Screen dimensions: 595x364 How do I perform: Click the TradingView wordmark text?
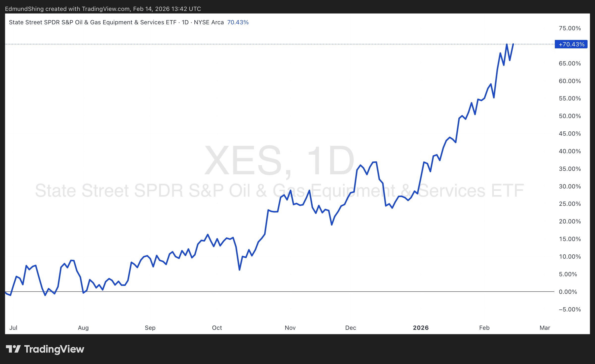coord(54,349)
